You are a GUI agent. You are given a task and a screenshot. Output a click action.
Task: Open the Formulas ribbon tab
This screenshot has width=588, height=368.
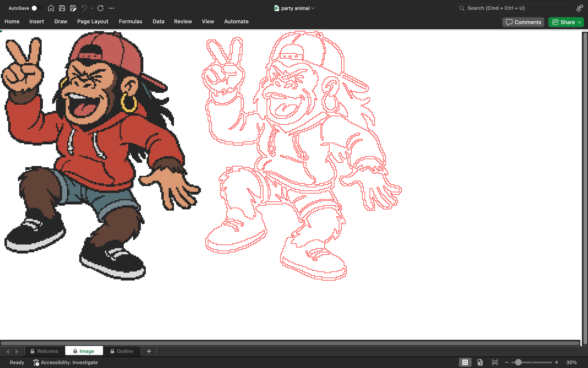130,21
